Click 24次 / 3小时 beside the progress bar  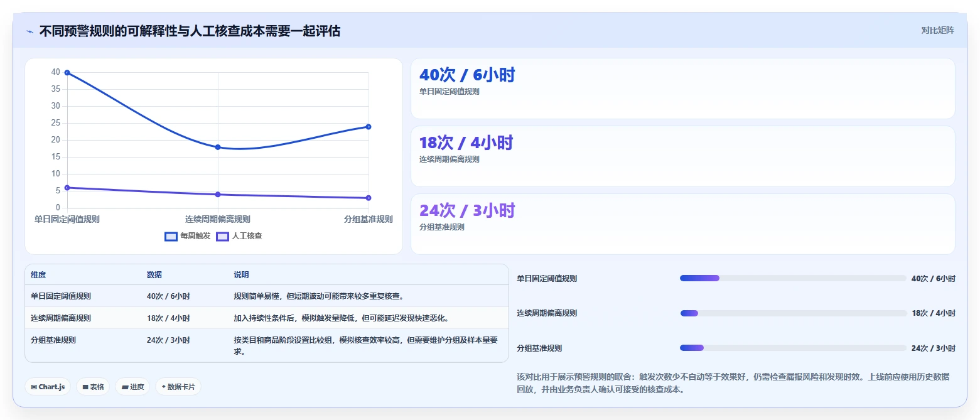point(934,348)
